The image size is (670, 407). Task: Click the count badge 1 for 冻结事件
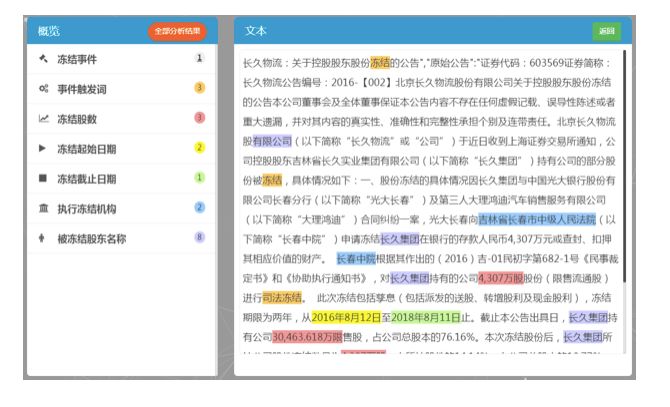(x=199, y=58)
